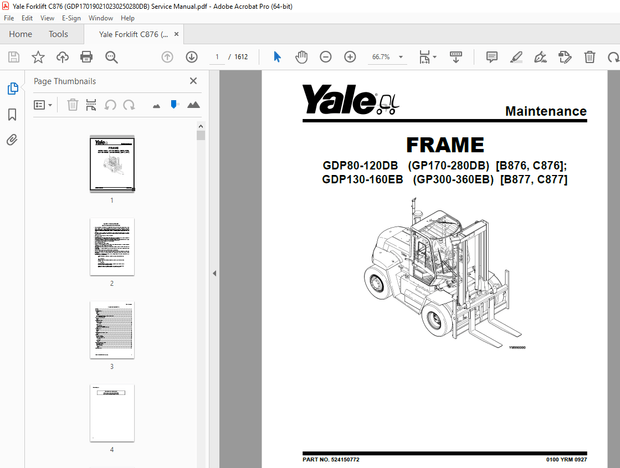Open Page Thumbnails sidebar icon

coord(13,89)
